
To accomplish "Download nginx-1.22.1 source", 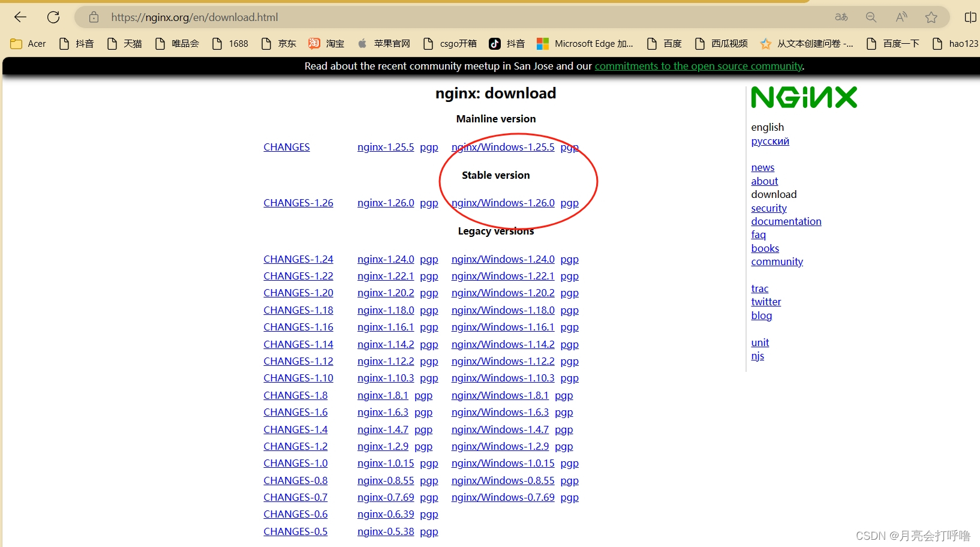I will click(386, 276).
